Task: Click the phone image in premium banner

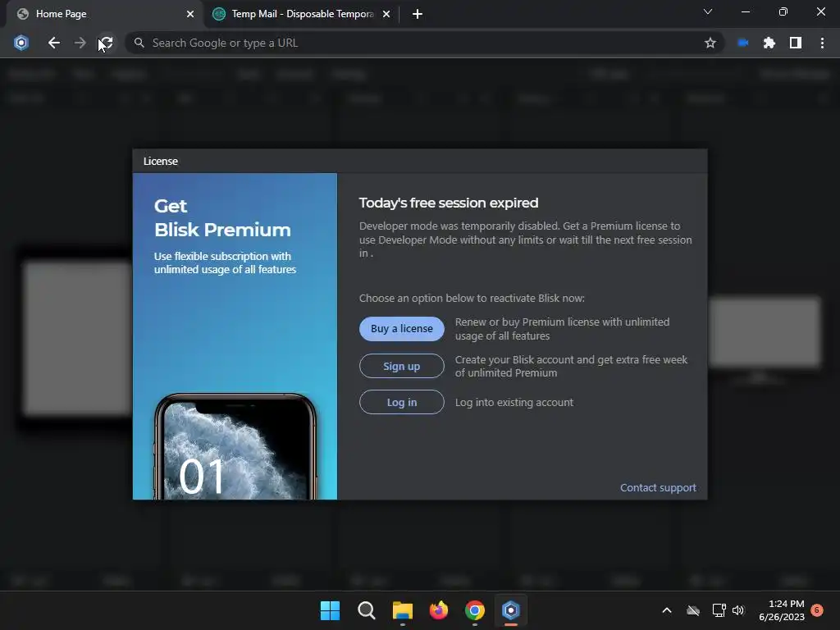Action: 235,446
